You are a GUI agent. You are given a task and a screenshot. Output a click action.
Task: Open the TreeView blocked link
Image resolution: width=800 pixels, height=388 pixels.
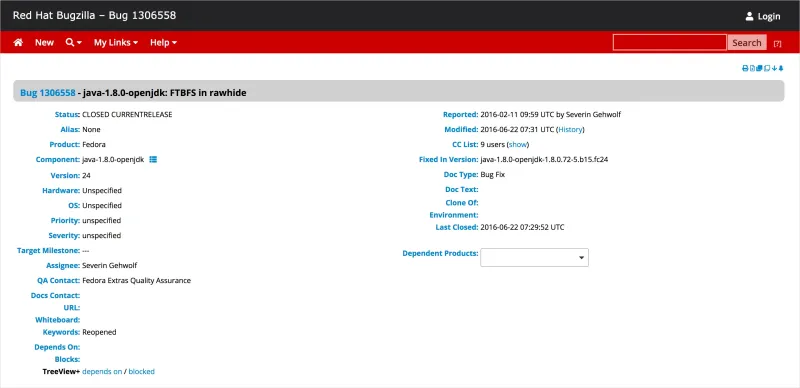pos(141,372)
